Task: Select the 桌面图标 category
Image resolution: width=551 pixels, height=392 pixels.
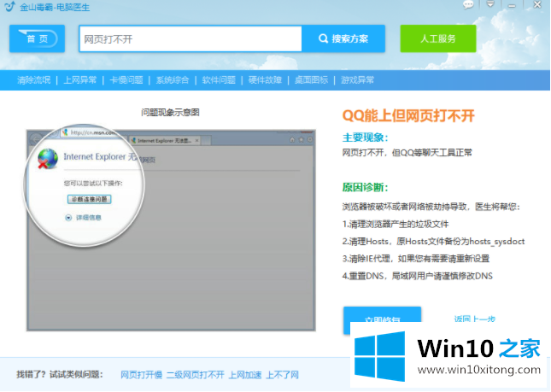Action: 311,80
